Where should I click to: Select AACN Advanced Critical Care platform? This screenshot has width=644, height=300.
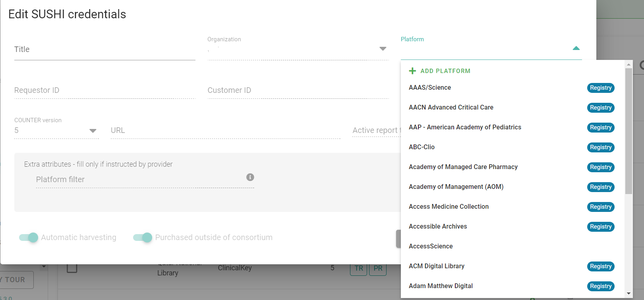click(512, 108)
